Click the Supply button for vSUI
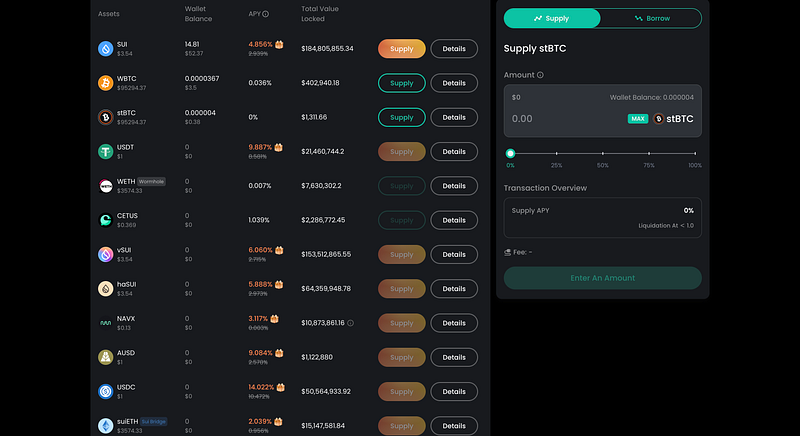 (402, 254)
